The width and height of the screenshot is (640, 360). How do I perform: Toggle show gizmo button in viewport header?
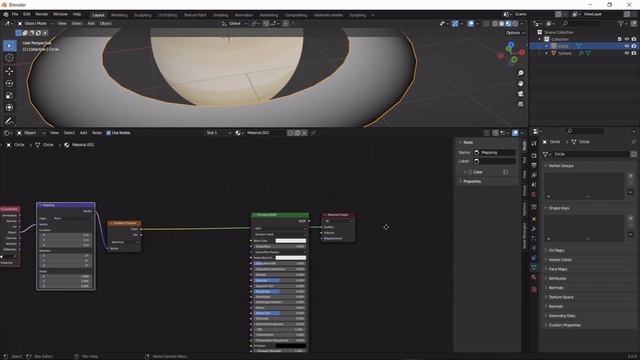pyautogui.click(x=455, y=24)
